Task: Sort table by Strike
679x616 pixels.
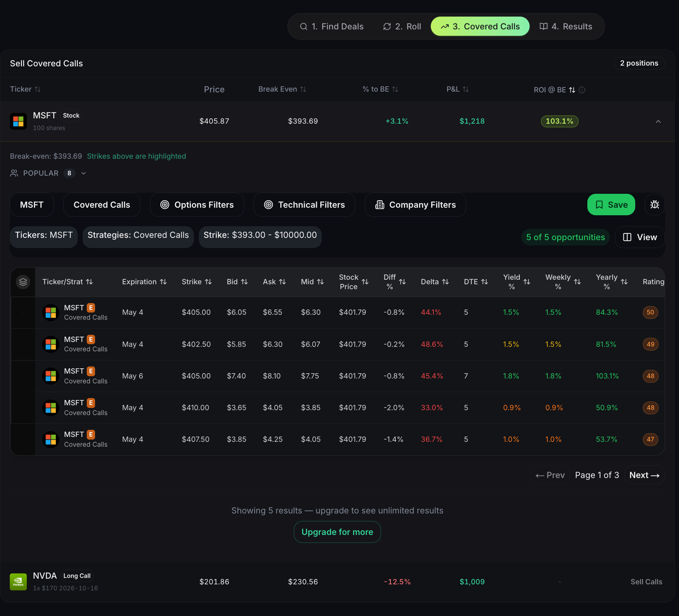Action: [197, 282]
